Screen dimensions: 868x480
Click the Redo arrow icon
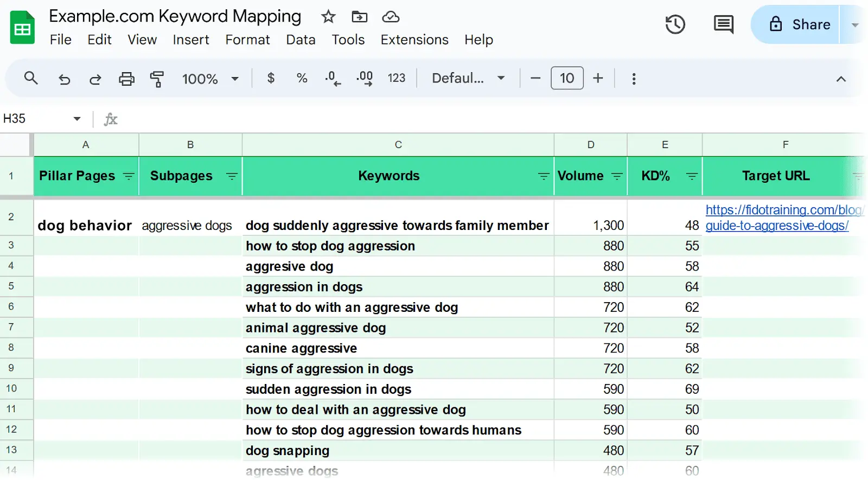tap(95, 79)
